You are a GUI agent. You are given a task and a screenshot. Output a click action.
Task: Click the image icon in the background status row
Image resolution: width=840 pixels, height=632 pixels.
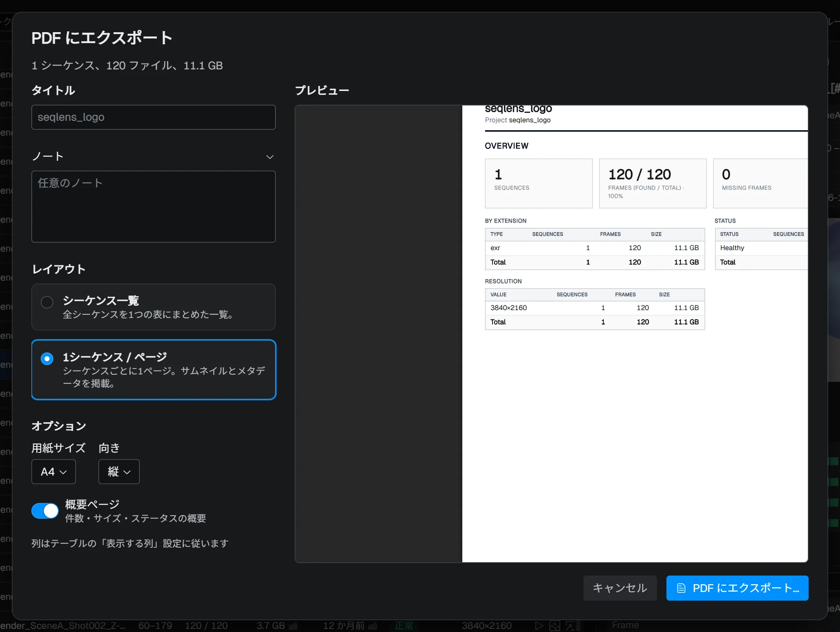pyautogui.click(x=555, y=626)
